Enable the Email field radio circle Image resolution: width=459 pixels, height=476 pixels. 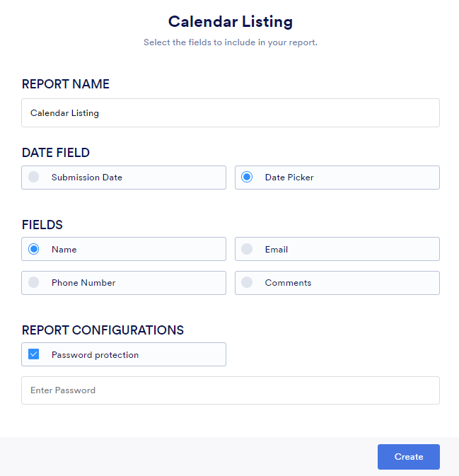click(247, 249)
